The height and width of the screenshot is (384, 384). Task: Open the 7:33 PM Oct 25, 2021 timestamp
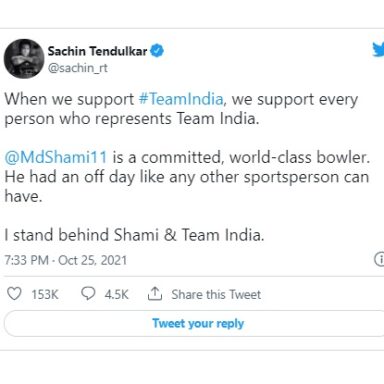(x=66, y=260)
